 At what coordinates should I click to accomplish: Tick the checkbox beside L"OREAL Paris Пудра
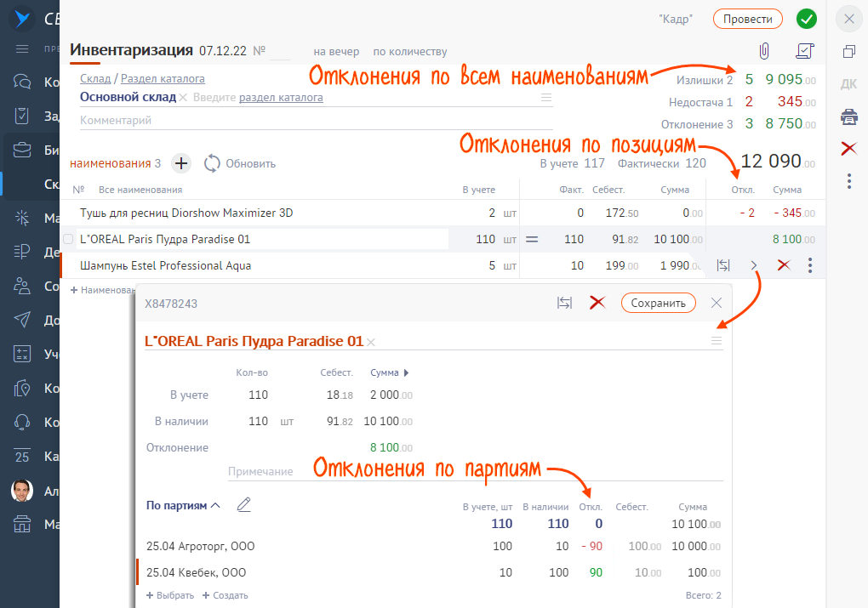click(68, 240)
